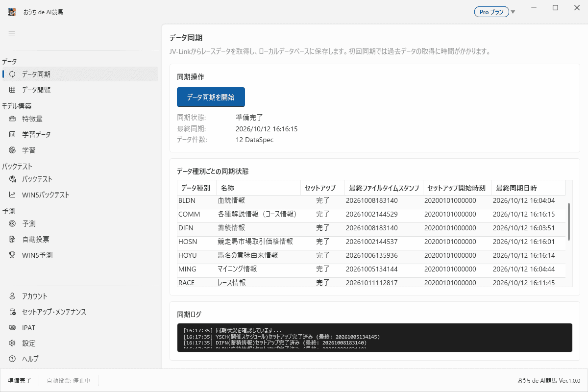Sort by セットアップ column header

click(322, 188)
